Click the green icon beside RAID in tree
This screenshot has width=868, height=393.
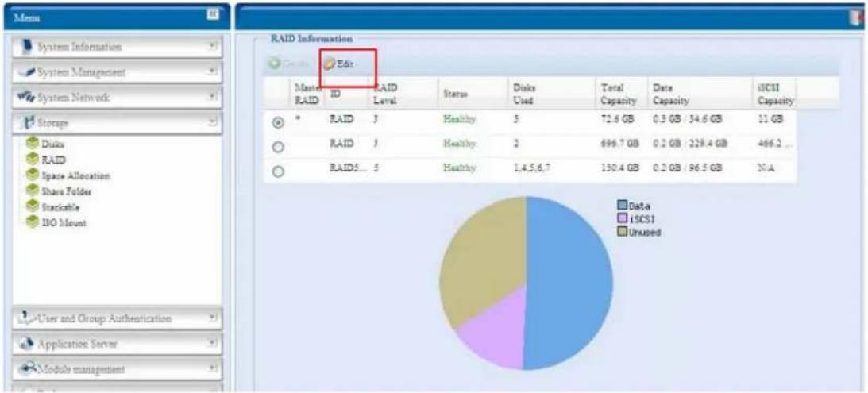point(31,160)
